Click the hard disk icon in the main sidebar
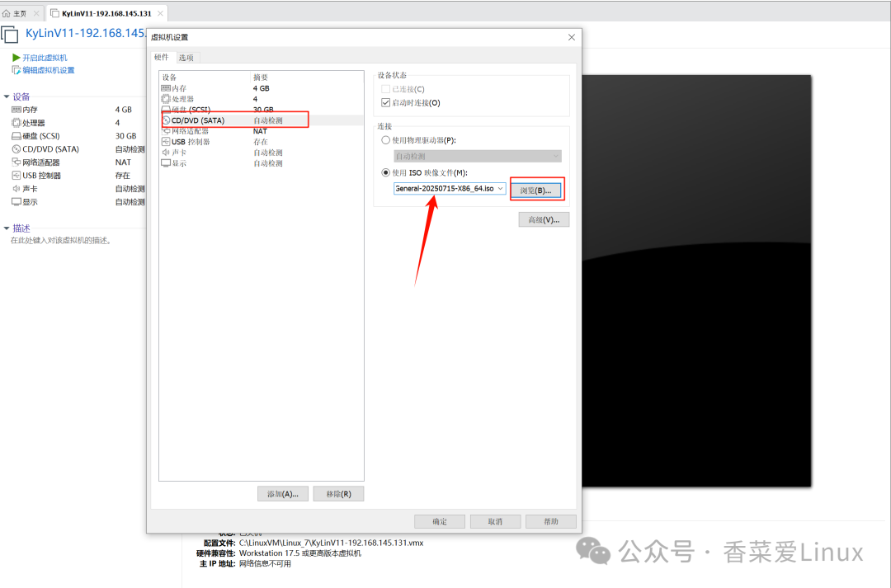Screen dimensions: 891x588 [x=16, y=136]
